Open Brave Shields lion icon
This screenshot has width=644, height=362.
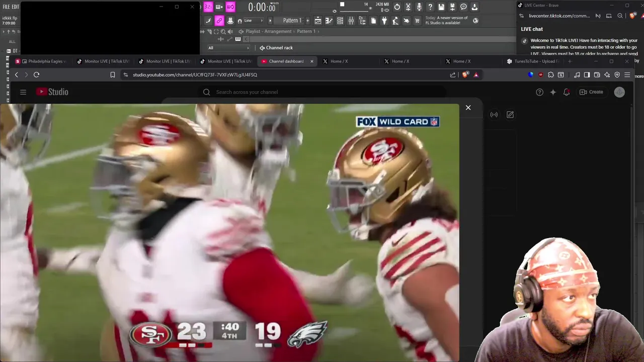(x=465, y=74)
